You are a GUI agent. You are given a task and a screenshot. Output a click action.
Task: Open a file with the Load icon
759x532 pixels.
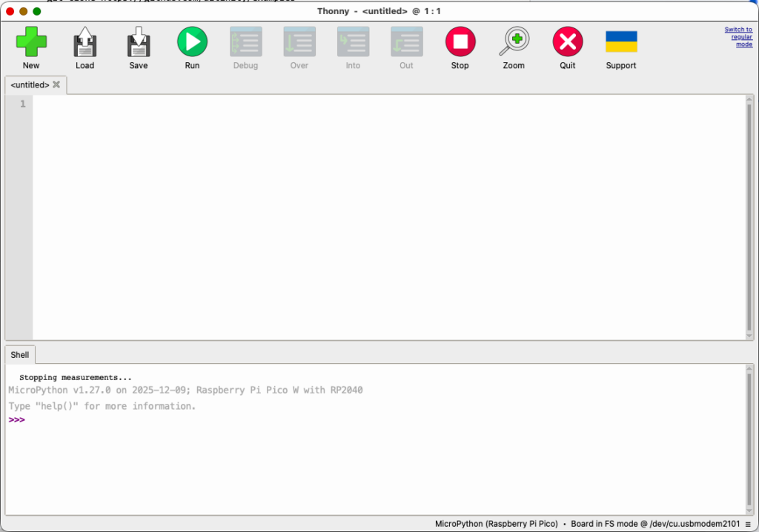(84, 42)
